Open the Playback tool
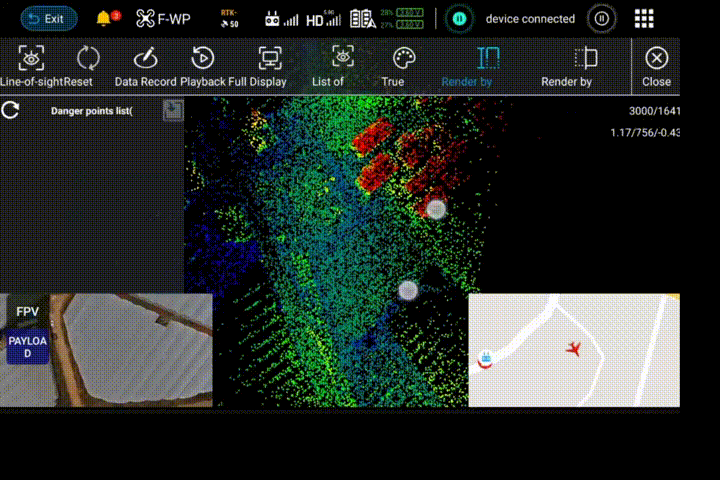Viewport: 720px width, 480px height. 202,66
